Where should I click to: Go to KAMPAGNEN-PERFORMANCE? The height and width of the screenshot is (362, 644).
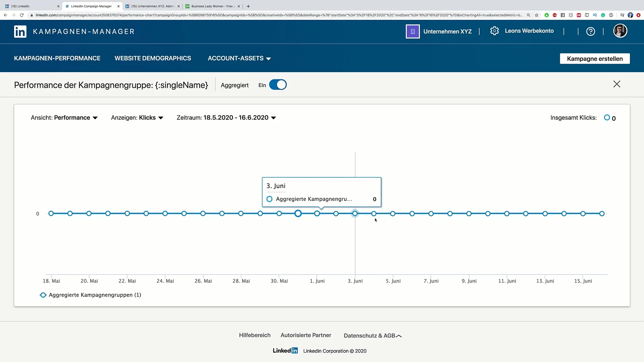coord(57,58)
